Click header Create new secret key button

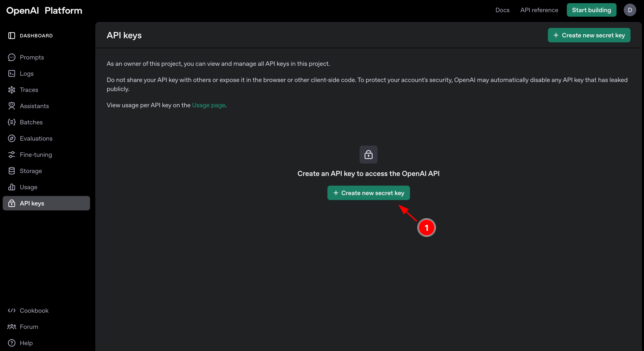pos(589,35)
